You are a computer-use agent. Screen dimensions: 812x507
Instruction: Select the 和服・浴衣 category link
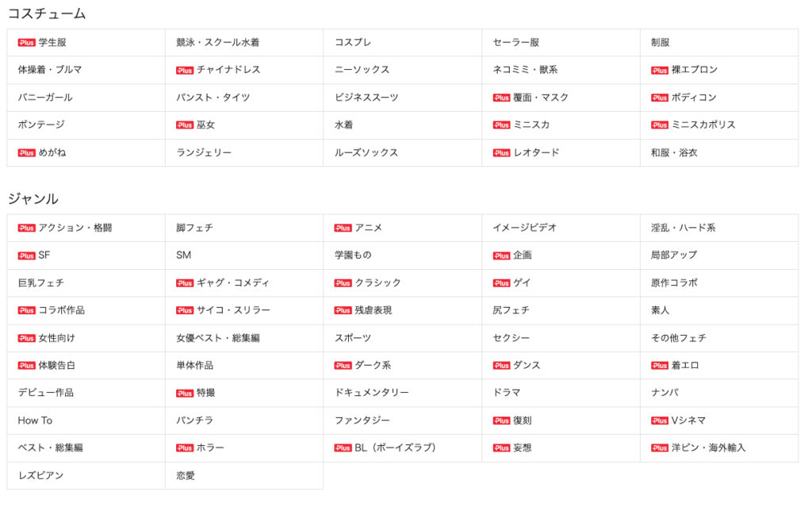click(x=674, y=153)
